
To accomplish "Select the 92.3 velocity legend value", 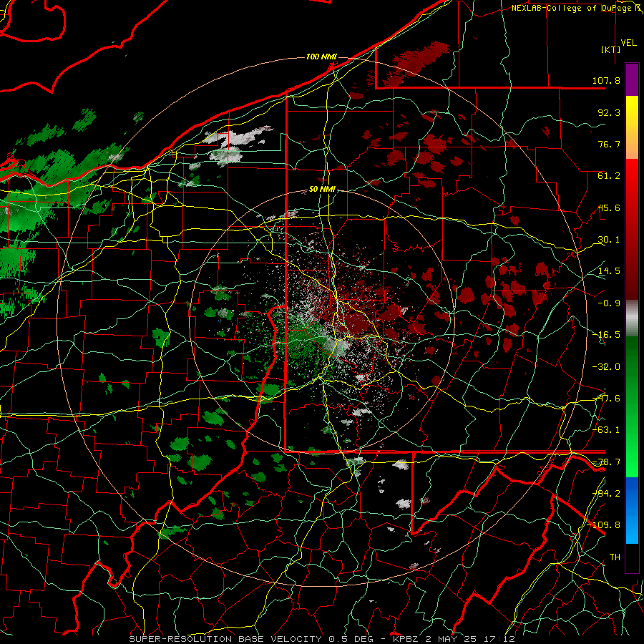I will click(x=609, y=112).
